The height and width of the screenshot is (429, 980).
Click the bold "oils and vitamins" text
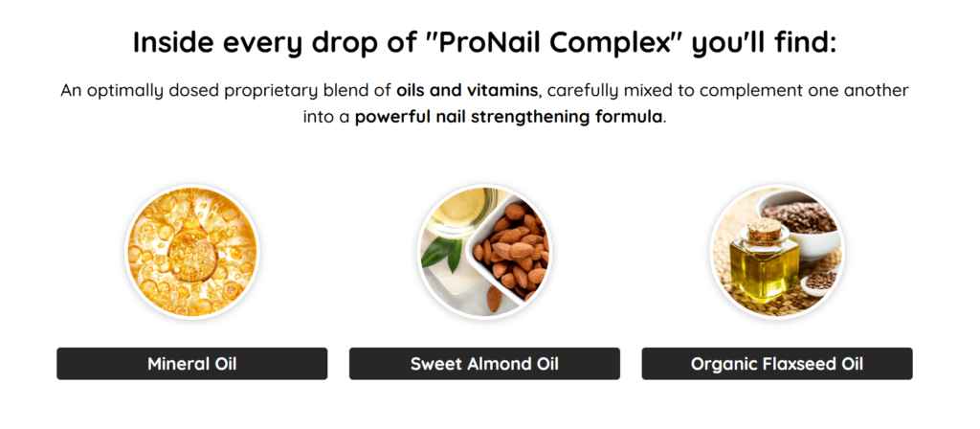pos(468,91)
